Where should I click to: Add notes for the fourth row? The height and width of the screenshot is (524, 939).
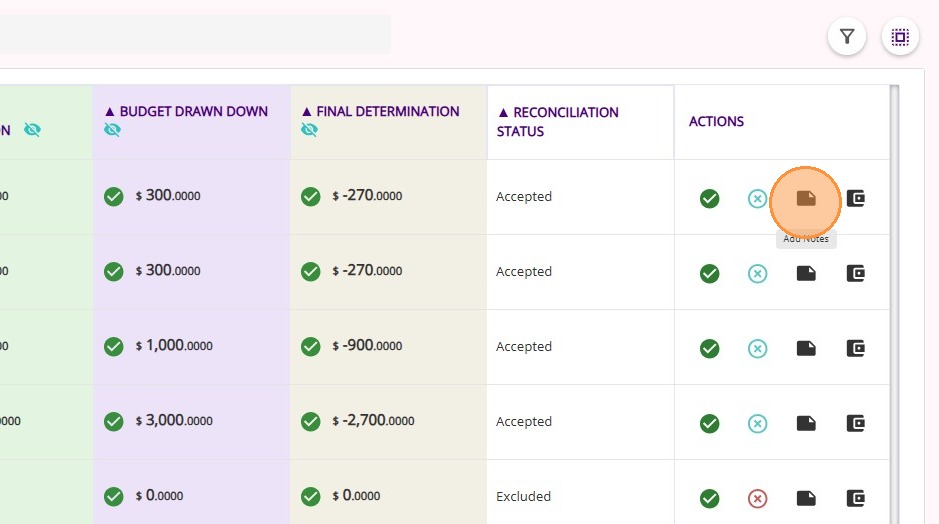click(x=806, y=423)
